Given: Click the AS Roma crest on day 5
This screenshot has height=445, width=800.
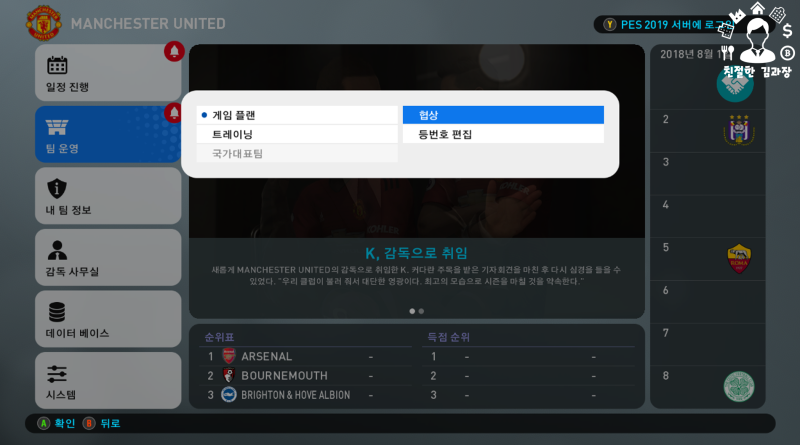Looking at the screenshot, I should (x=739, y=259).
